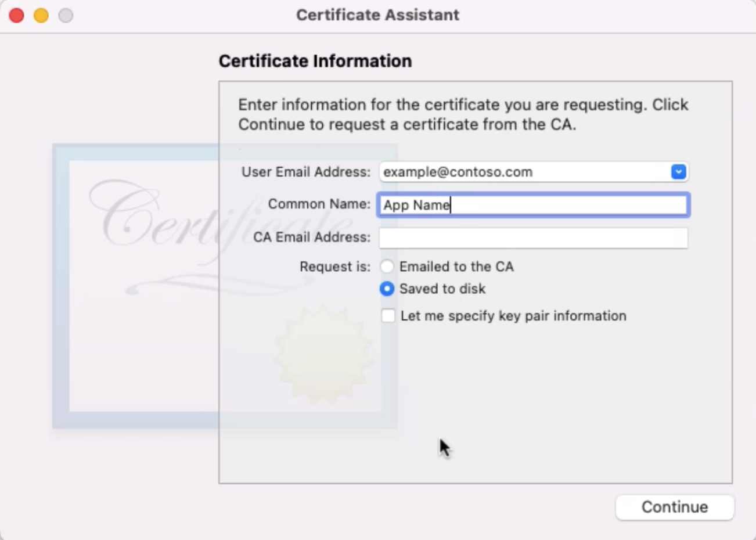756x540 pixels.
Task: Select the Emailed to the CA option
Action: 387,267
